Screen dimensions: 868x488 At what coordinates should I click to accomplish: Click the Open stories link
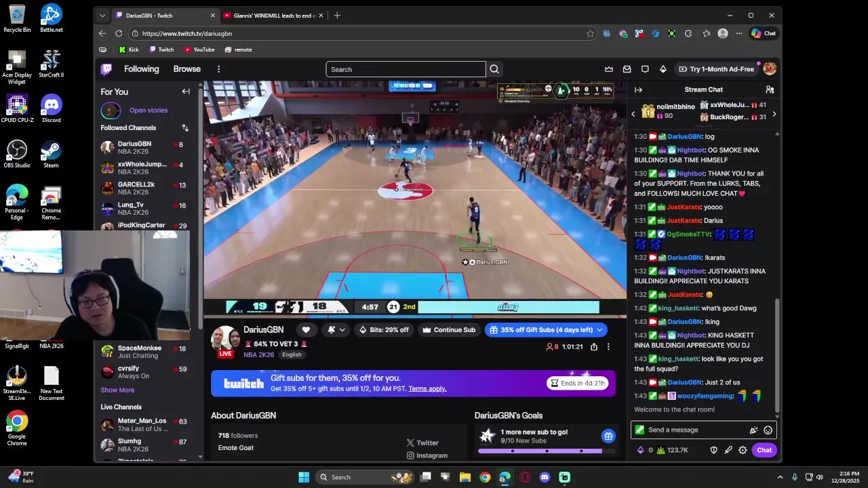(x=149, y=110)
